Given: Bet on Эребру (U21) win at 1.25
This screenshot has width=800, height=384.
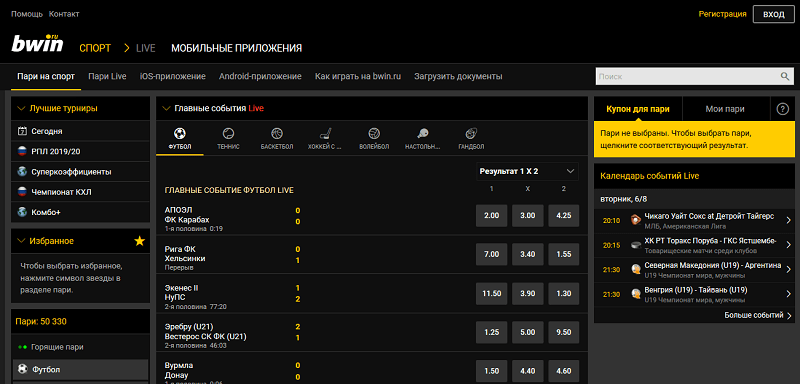Looking at the screenshot, I should 491,332.
